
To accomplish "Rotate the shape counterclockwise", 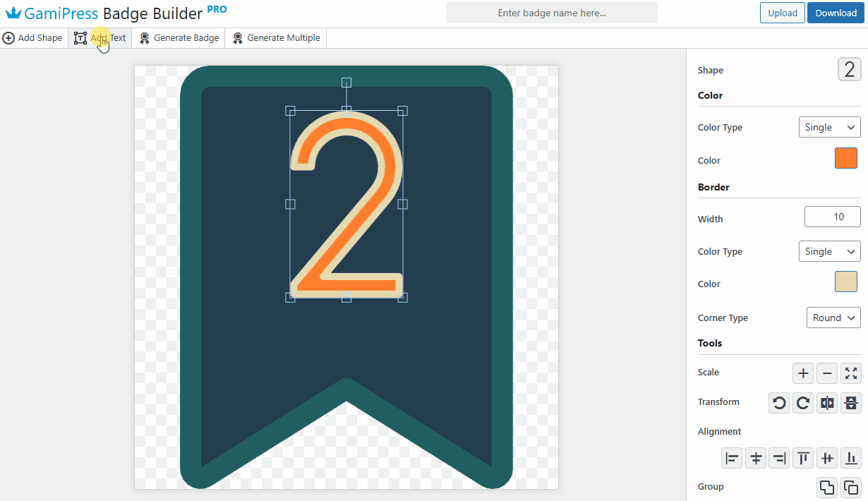I will [x=778, y=403].
